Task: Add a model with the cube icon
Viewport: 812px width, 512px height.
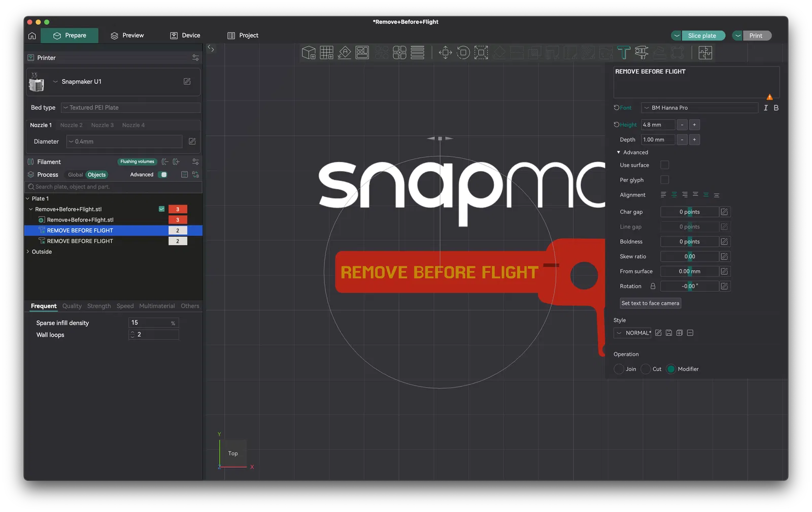Action: click(x=309, y=53)
